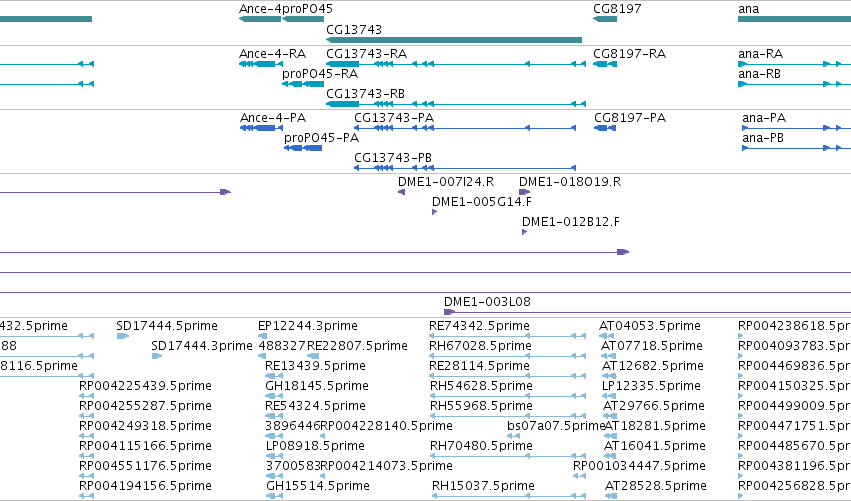Image resolution: width=851 pixels, height=501 pixels.
Task: Select the CG13743-PB coding feature
Action: pos(465,168)
